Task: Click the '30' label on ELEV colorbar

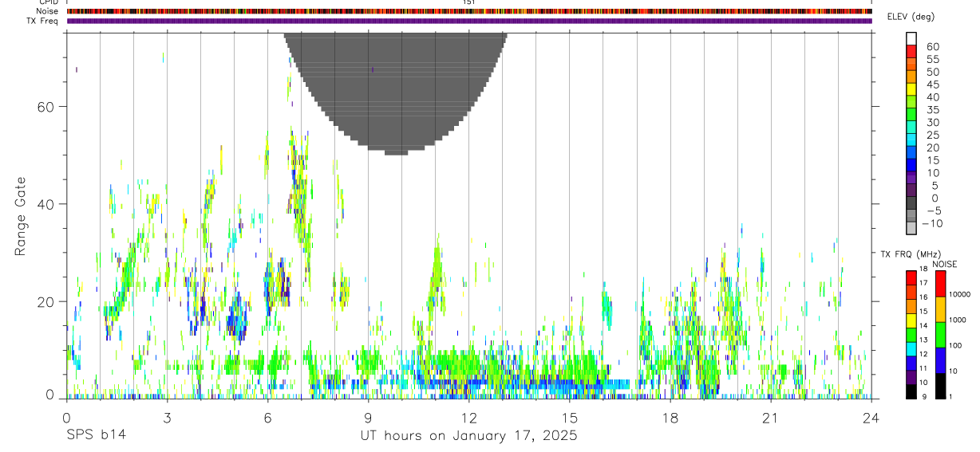Action: click(932, 122)
